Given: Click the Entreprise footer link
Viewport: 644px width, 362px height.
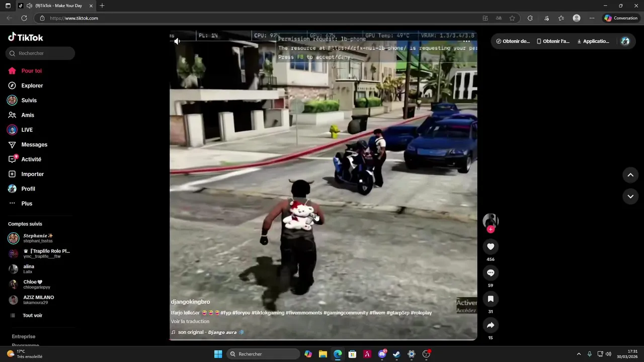Looking at the screenshot, I should click(24, 336).
